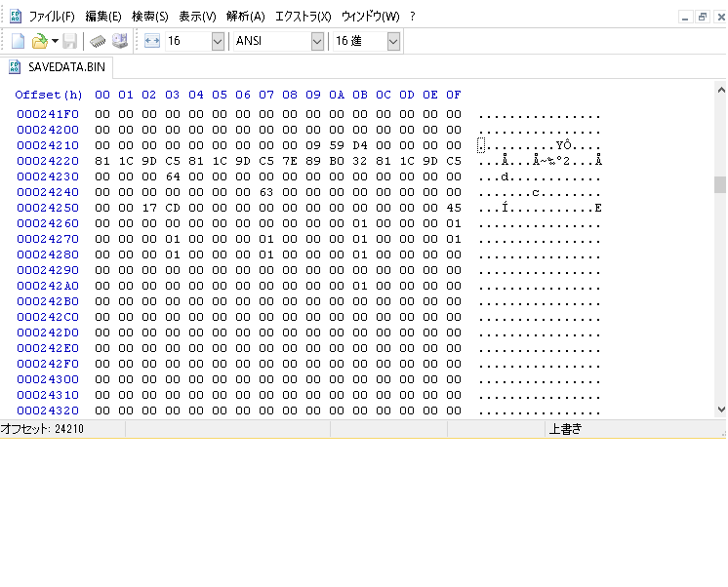Click byte CD in row 00024250
The image size is (728, 587).
[x=173, y=208]
